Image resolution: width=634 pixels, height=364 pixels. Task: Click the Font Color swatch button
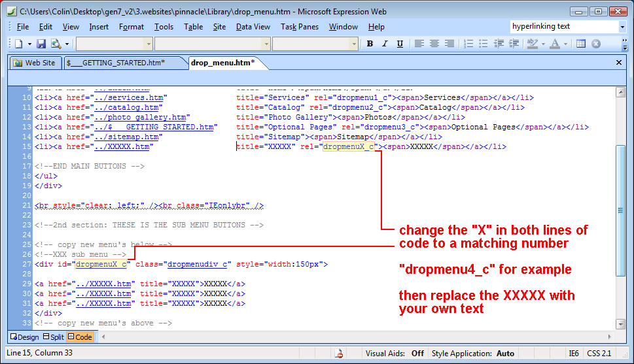555,44
